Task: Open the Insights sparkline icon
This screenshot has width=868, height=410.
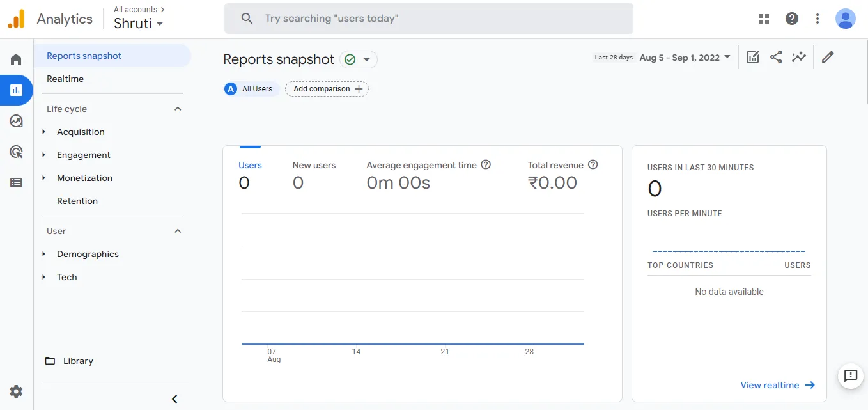Action: click(x=799, y=57)
